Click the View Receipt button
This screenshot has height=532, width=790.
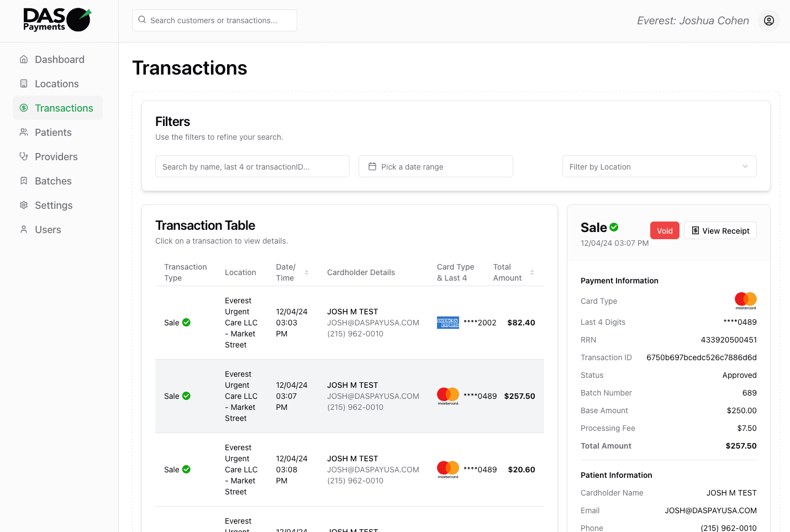[x=720, y=230]
